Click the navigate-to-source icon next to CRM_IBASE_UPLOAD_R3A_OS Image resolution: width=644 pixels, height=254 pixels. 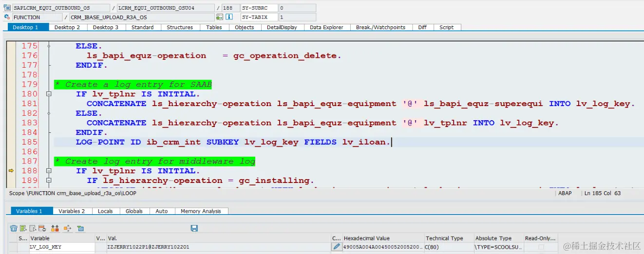[x=220, y=17]
